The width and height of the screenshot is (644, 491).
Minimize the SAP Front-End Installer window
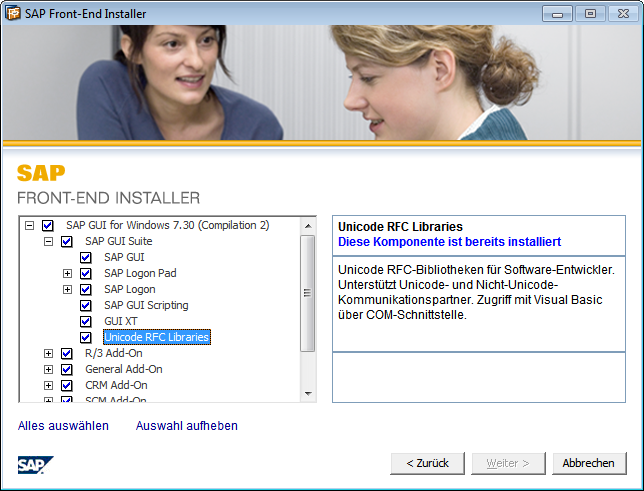click(x=557, y=14)
